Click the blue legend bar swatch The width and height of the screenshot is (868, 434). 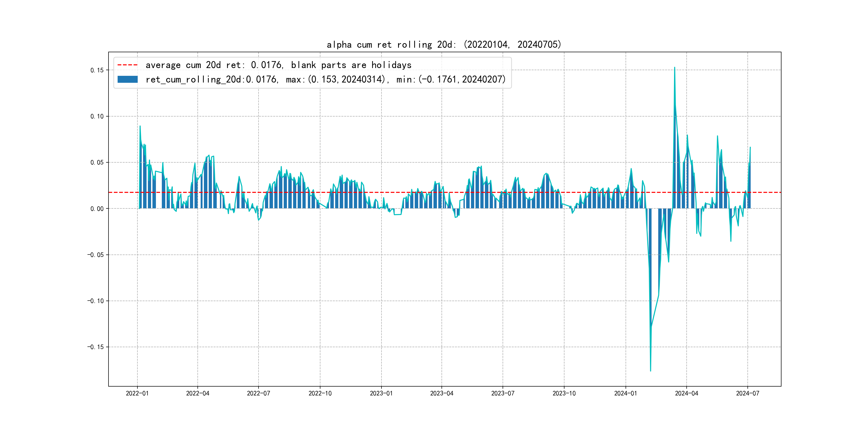(127, 80)
